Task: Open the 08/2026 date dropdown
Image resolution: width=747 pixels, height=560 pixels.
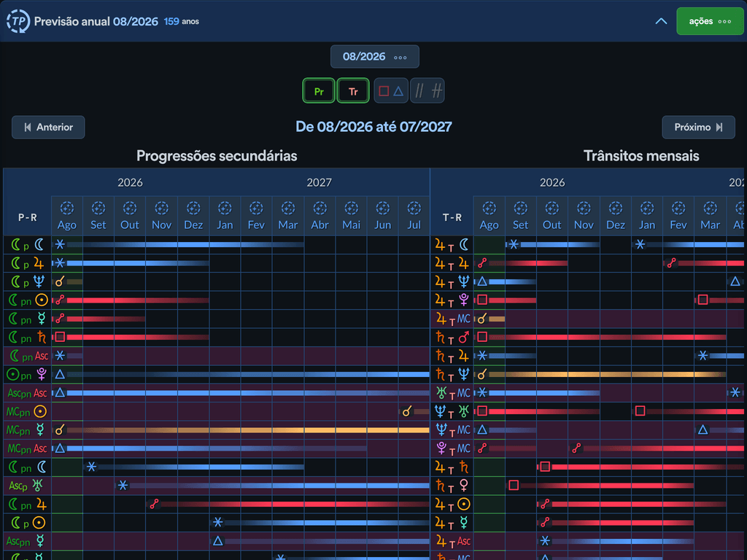Action: point(375,57)
